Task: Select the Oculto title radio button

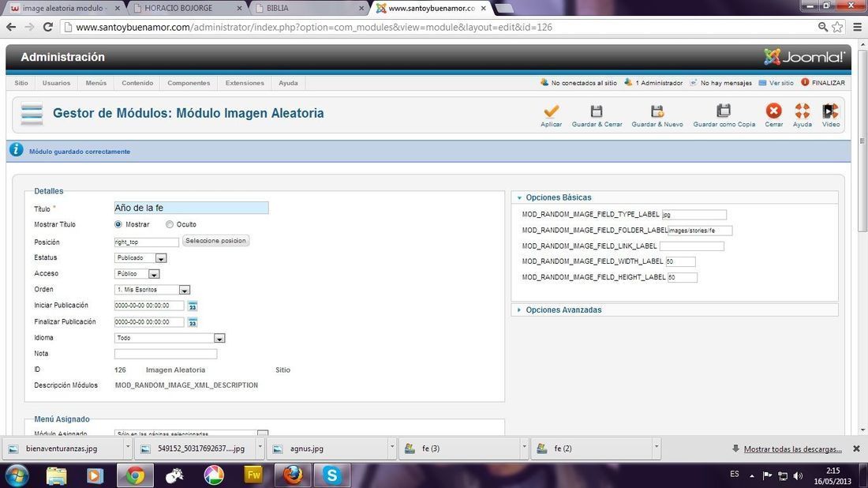Action: click(x=170, y=224)
